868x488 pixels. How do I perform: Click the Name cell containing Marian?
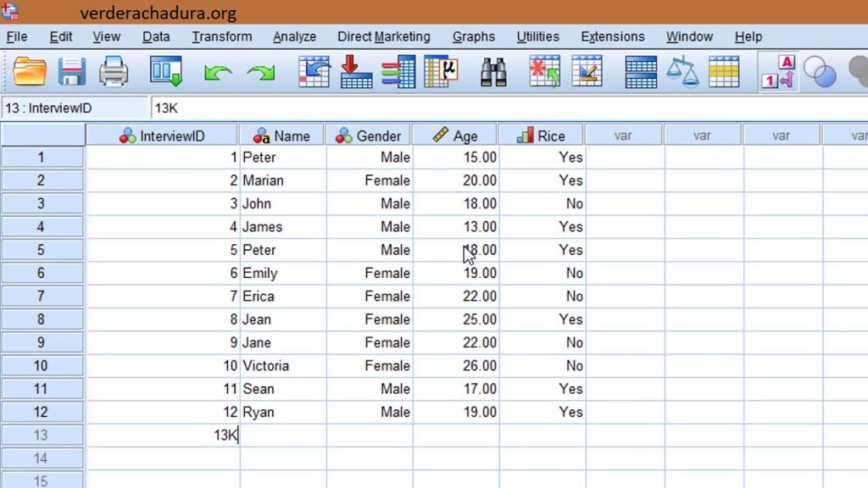tap(283, 180)
